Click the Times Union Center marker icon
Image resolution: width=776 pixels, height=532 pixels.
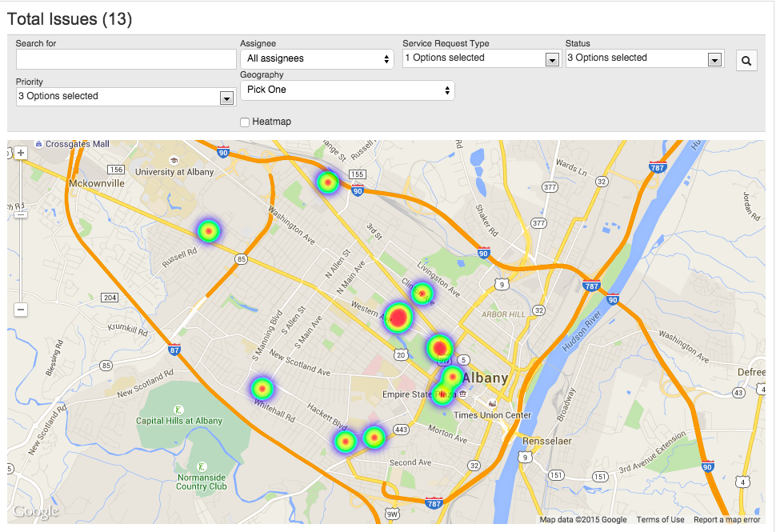[492, 403]
